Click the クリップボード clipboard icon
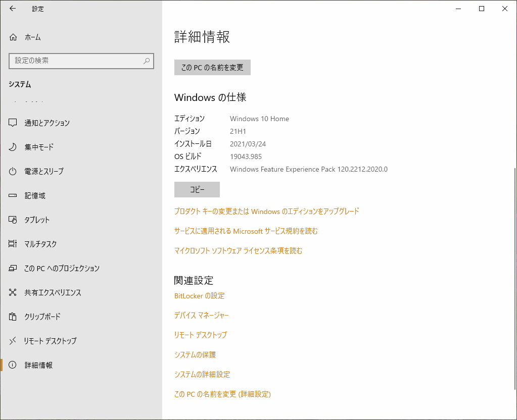517x420 pixels. click(13, 317)
